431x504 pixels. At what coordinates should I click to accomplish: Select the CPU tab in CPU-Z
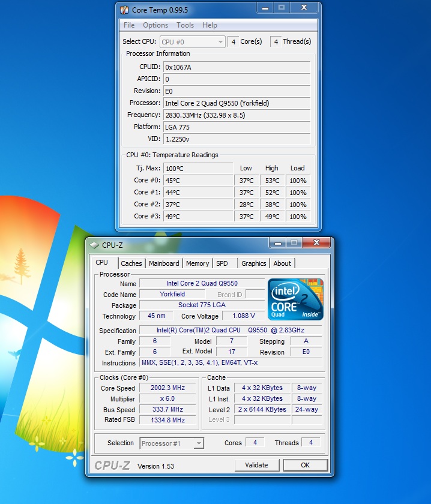coord(101,262)
